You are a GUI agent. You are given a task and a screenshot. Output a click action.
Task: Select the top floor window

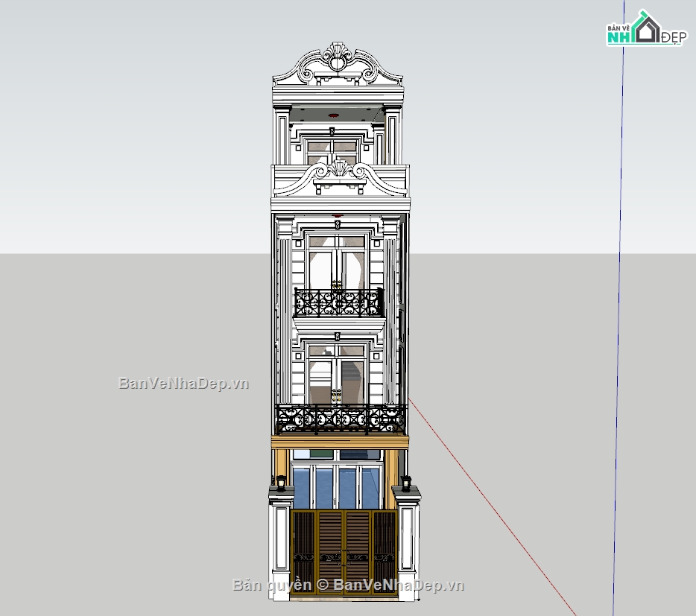coord(332,151)
